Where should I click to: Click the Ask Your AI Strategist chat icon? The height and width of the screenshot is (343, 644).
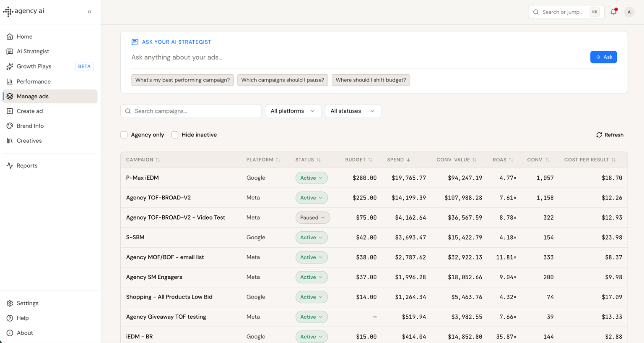[x=135, y=42]
